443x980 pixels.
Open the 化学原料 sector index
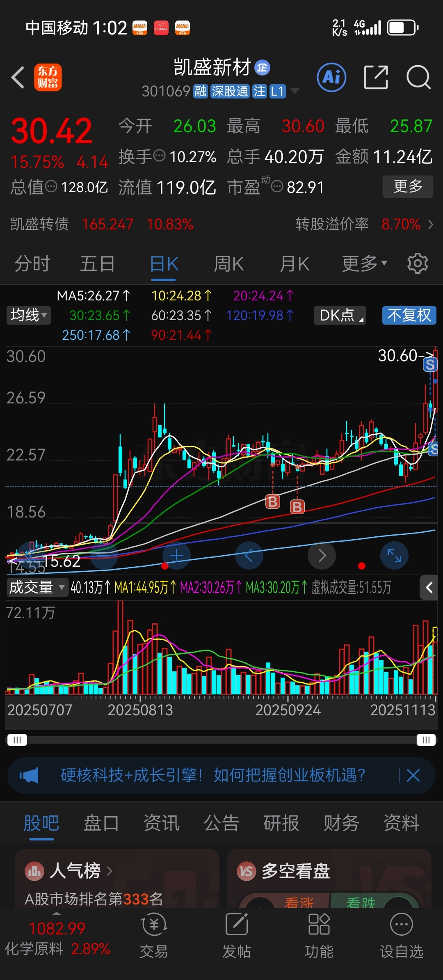pos(57,938)
